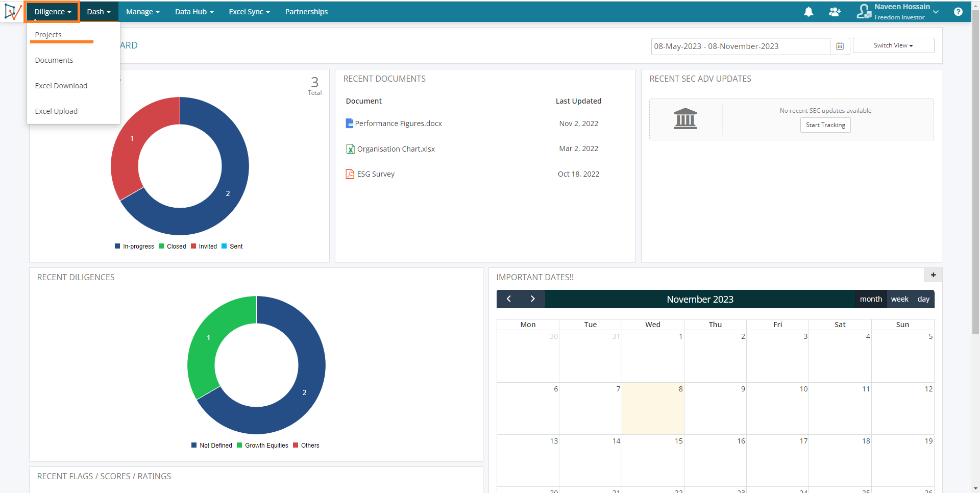The image size is (980, 493).
Task: Switch calendar to month view
Action: 871,299
